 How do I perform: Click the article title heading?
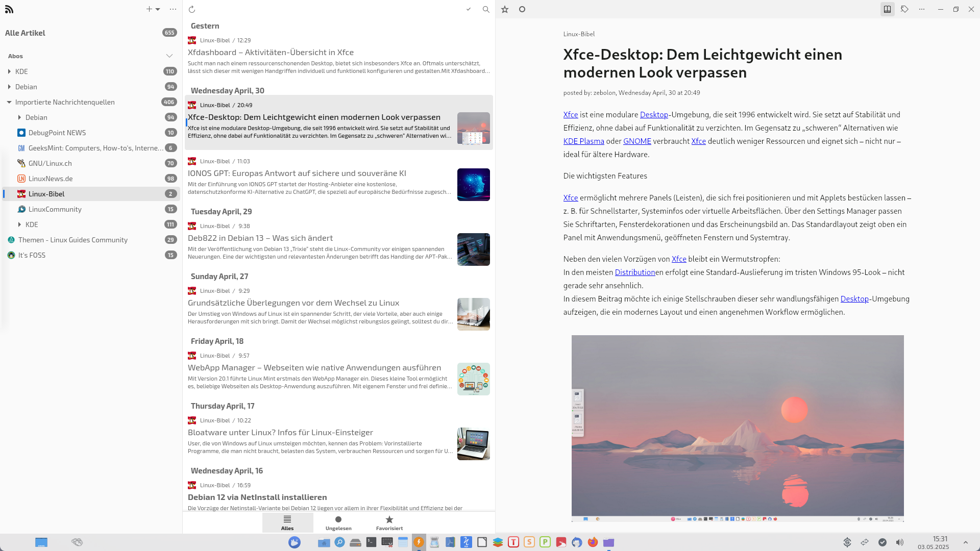click(x=703, y=63)
